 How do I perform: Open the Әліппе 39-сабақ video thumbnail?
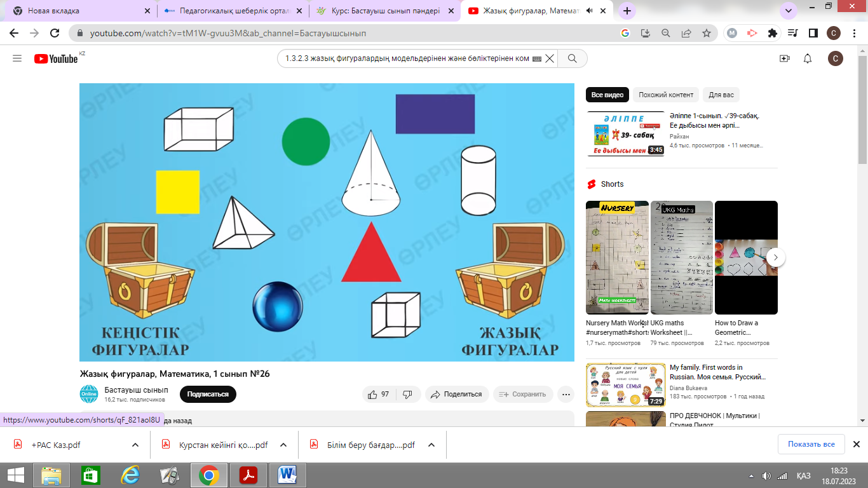[625, 133]
